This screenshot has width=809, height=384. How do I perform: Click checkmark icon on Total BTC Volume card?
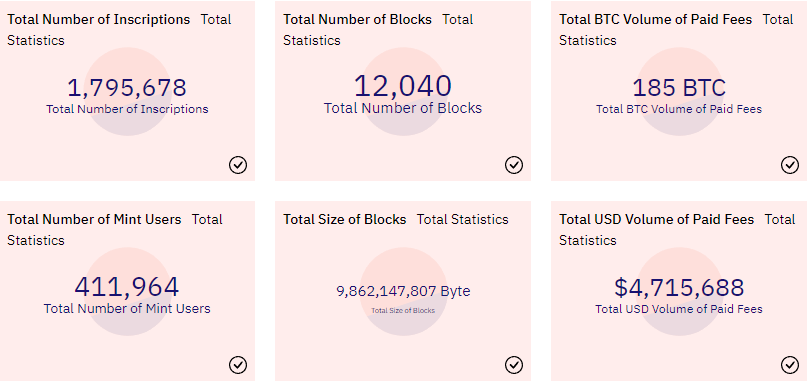coord(790,165)
